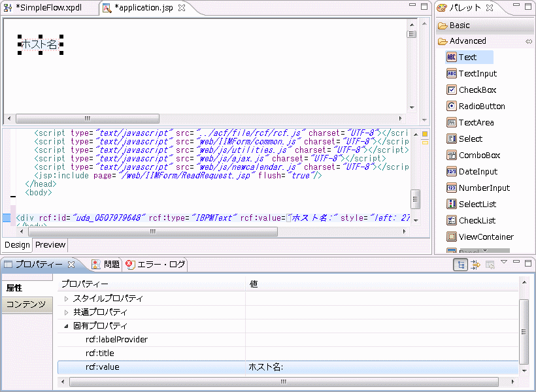Maximize the Properties view panel

(528, 263)
